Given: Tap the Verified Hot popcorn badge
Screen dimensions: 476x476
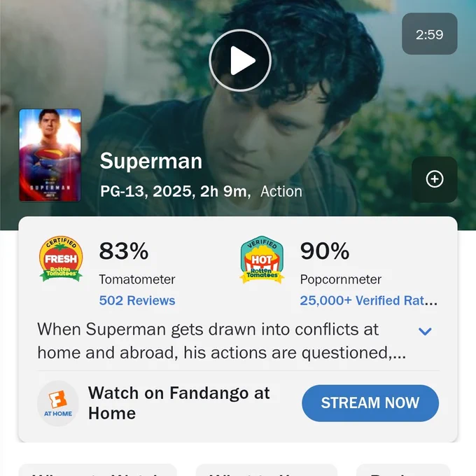Looking at the screenshot, I should pyautogui.click(x=262, y=260).
